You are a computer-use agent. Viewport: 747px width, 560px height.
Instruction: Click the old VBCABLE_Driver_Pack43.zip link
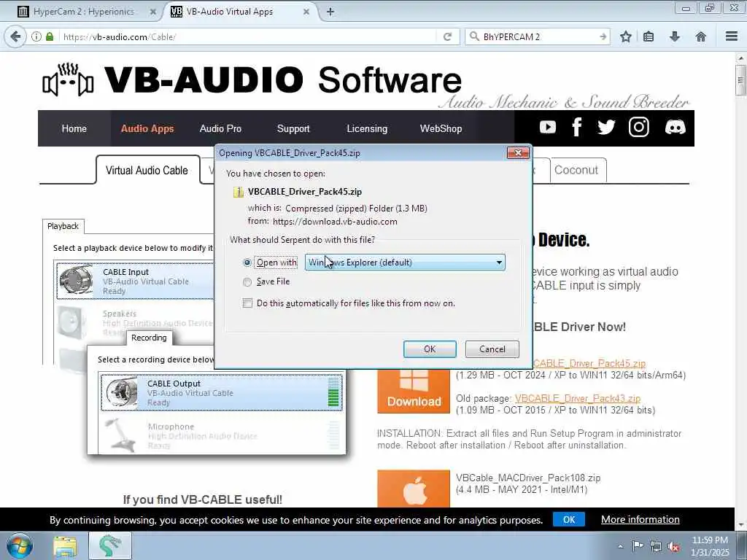578,399
